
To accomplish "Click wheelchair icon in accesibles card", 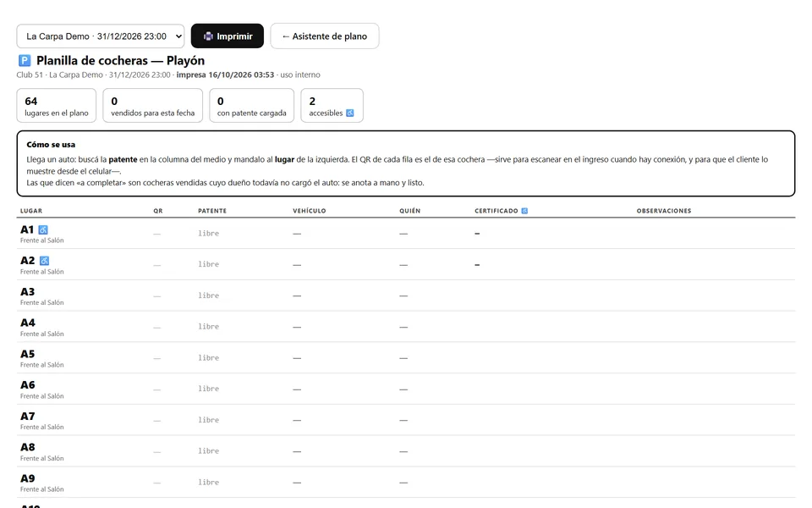I will click(x=350, y=113).
